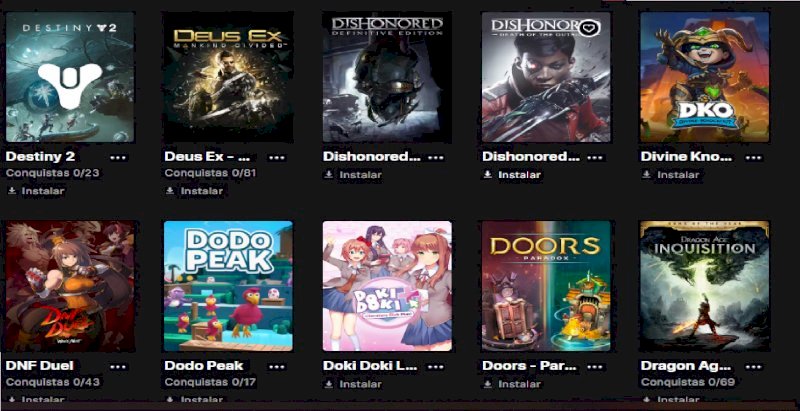Open the Dragon Age Inquisition cover thumbnail

tap(705, 286)
